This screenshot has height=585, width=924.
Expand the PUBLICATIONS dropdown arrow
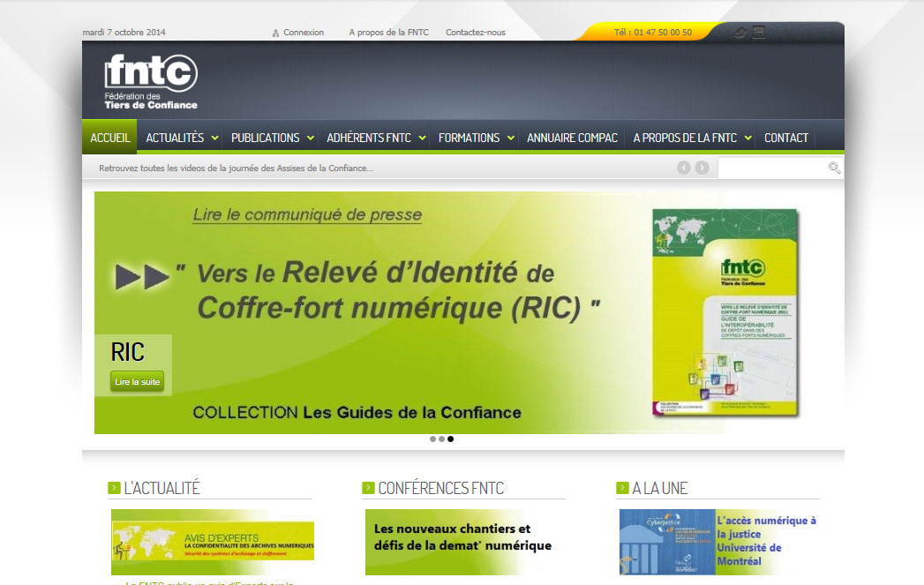coord(311,138)
